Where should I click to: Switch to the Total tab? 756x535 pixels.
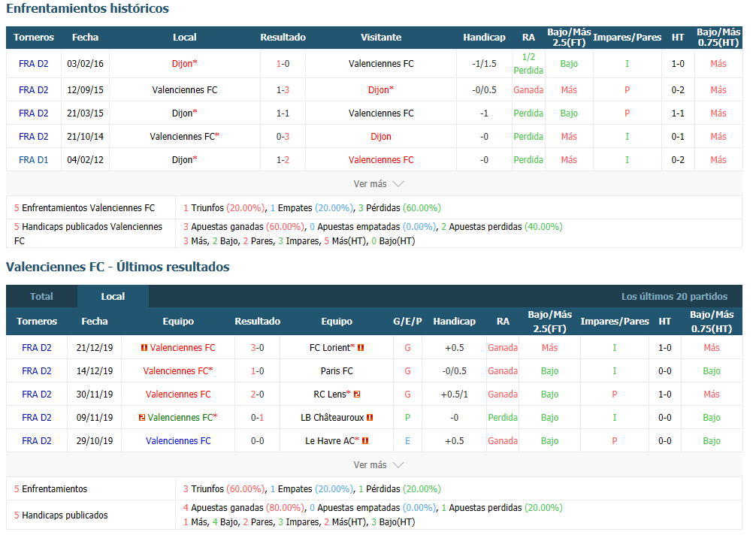[x=41, y=296]
